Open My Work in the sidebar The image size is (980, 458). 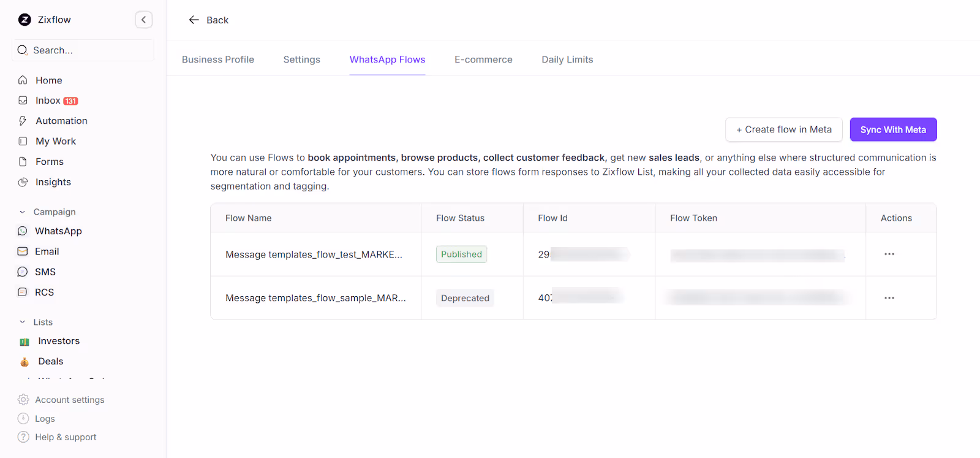click(56, 141)
